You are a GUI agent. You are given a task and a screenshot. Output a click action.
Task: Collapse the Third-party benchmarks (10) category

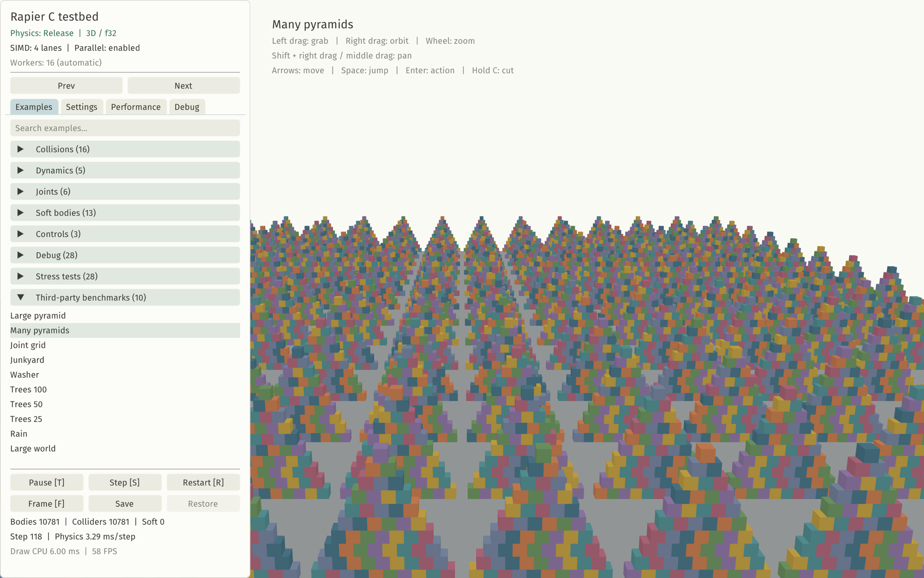[125, 298]
